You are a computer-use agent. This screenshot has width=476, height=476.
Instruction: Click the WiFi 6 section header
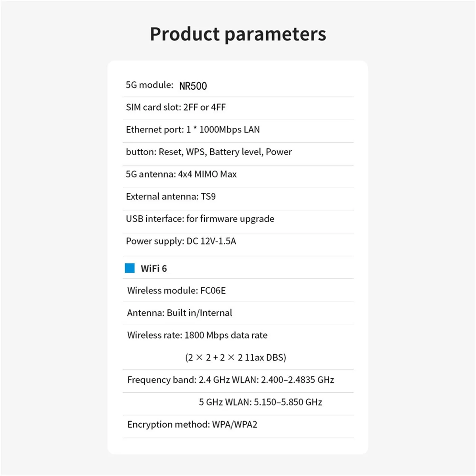pyautogui.click(x=154, y=269)
